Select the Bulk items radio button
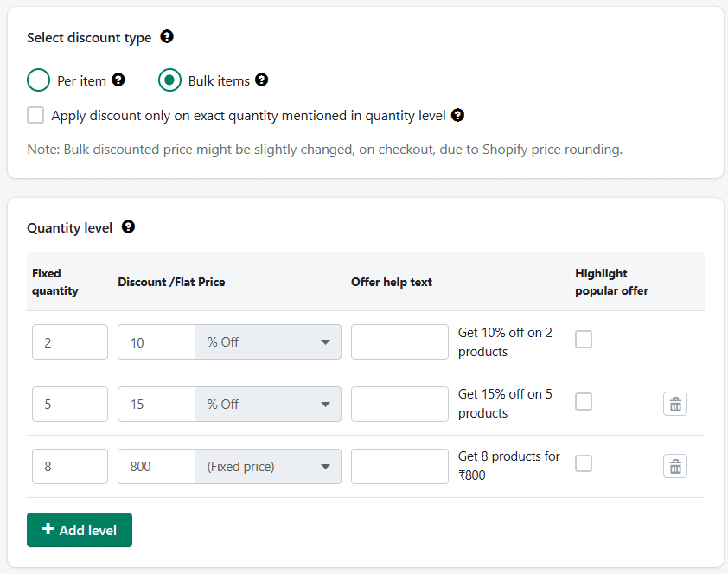728x574 pixels. point(169,80)
